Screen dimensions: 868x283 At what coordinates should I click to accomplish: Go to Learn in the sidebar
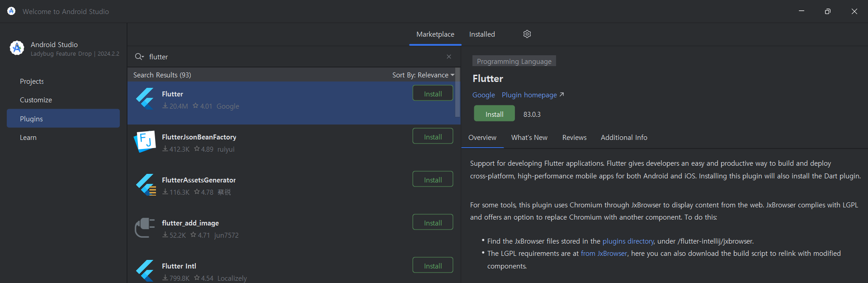[63, 138]
